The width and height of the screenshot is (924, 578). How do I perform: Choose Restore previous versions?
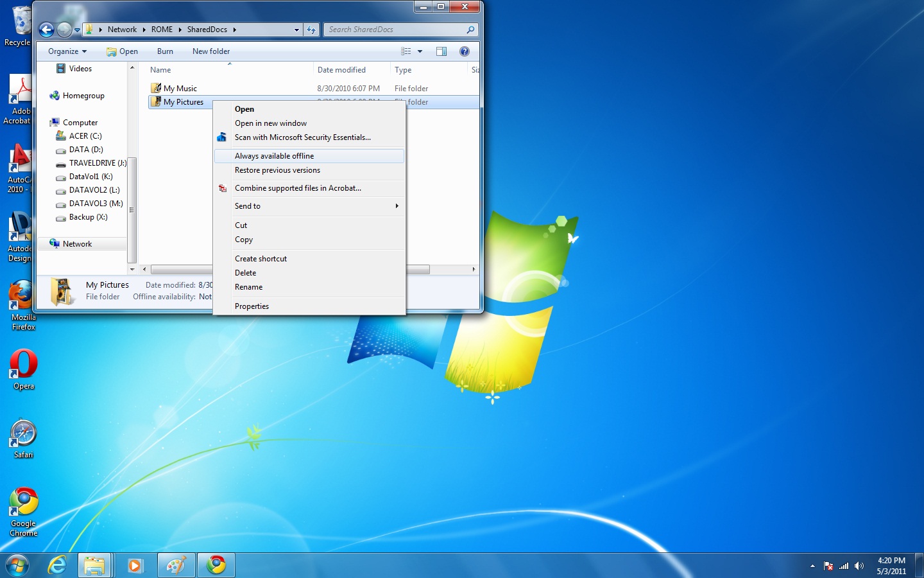309,170
